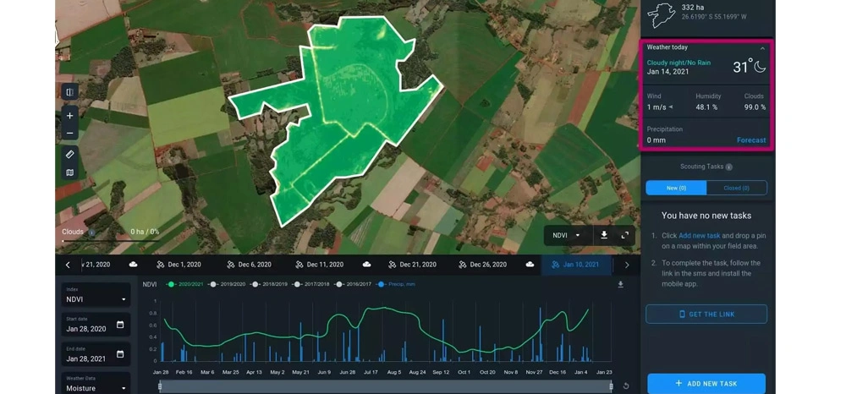This screenshot has height=394, width=868.
Task: Download the NDVI map image
Action: click(x=604, y=235)
